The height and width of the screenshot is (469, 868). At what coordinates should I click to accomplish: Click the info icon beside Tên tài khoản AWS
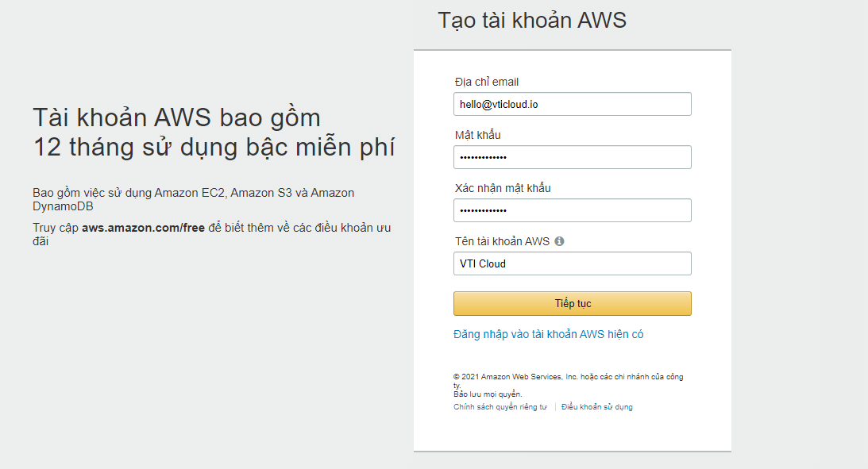559,241
